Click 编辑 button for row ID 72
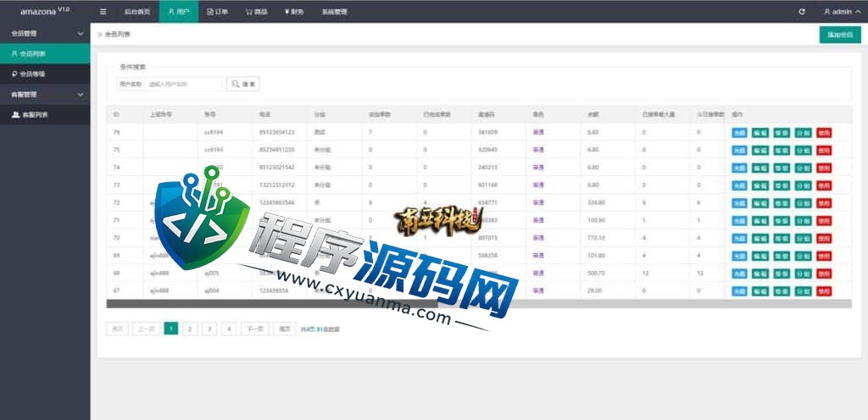This screenshot has width=868, height=420. tap(760, 203)
